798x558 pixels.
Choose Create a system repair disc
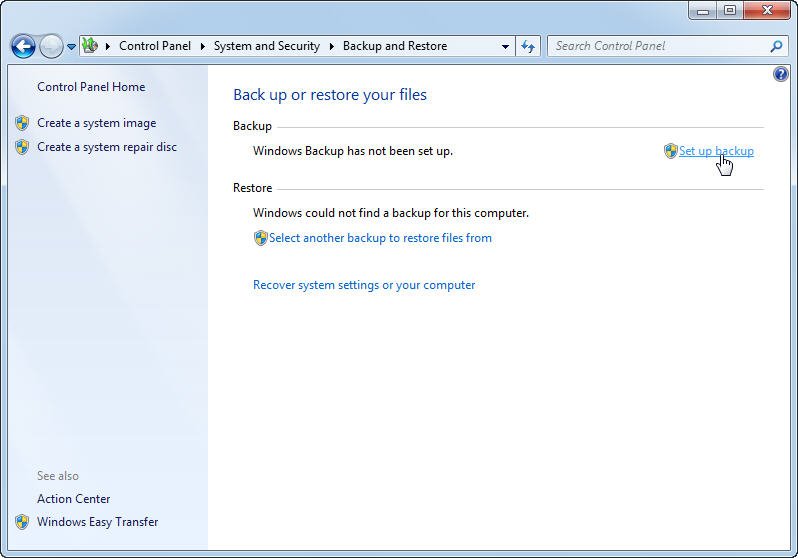tap(106, 147)
